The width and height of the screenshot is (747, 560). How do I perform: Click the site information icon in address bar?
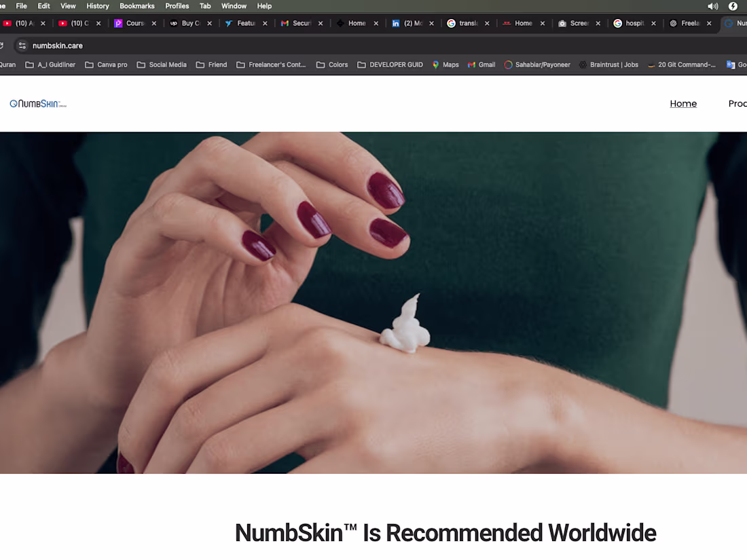22,45
